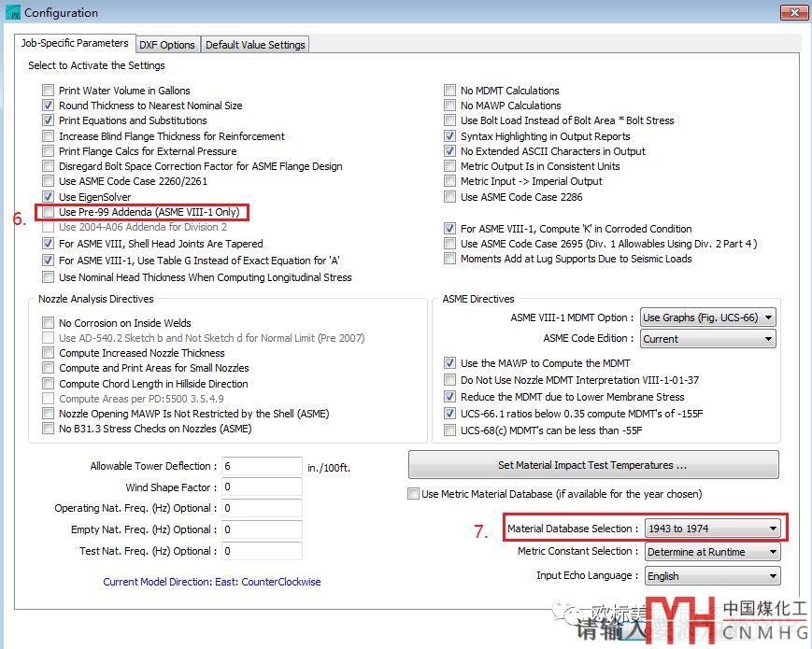Viewport: 812px width, 649px height.
Task: Click Operating Nat. Freq. input field
Action: click(262, 508)
